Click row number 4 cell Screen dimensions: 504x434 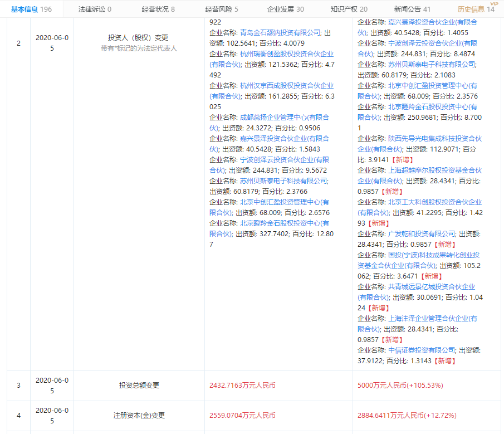pos(18,416)
